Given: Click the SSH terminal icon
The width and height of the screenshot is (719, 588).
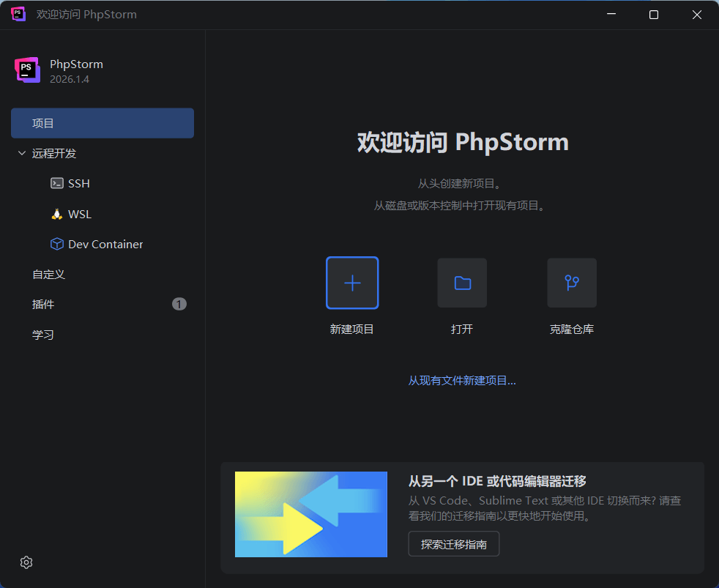Looking at the screenshot, I should [57, 184].
